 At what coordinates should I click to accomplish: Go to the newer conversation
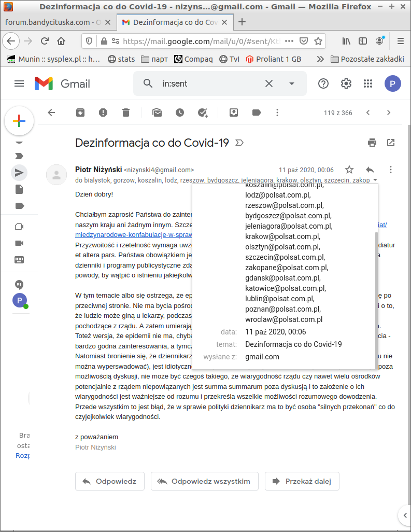[368, 113]
